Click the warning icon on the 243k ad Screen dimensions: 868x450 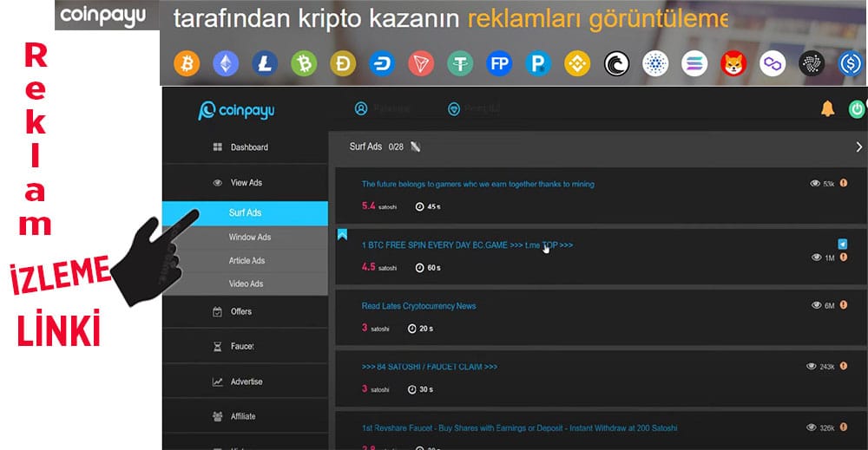pos(844,366)
